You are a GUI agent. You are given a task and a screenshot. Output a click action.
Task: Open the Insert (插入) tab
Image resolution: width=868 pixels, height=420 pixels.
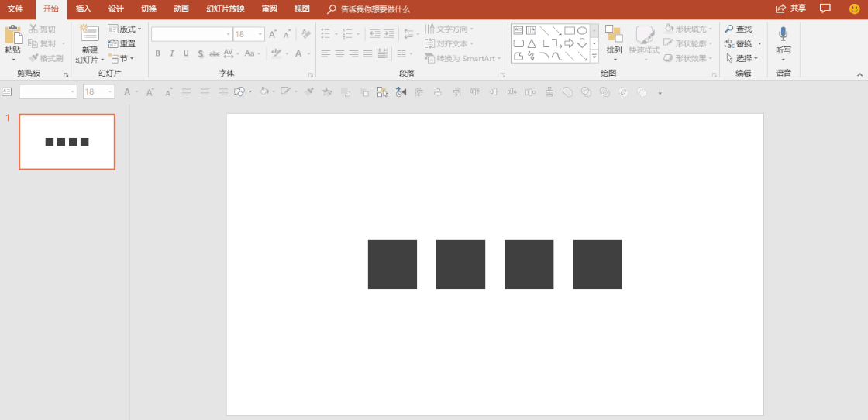83,9
